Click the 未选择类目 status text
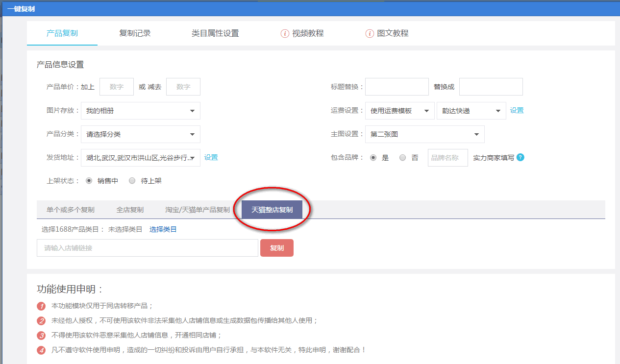 (125, 229)
